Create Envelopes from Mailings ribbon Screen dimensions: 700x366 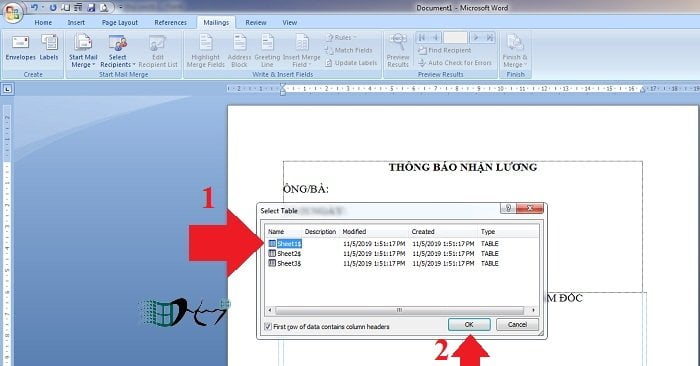click(x=21, y=48)
